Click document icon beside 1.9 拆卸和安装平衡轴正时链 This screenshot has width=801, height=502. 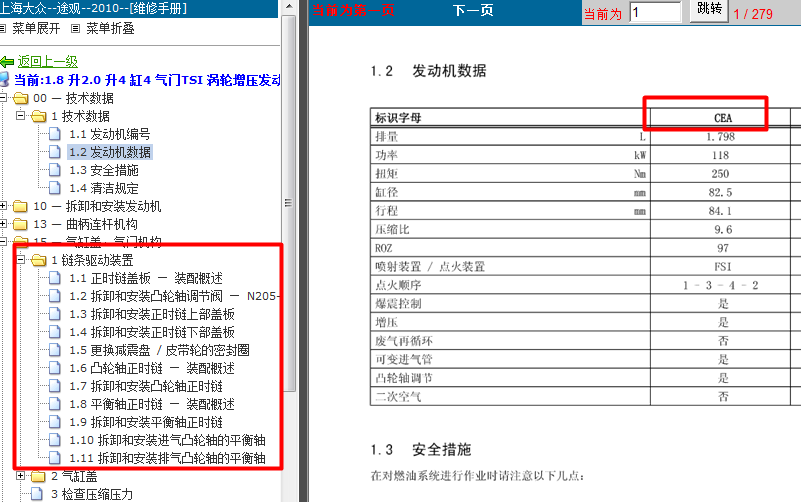click(x=55, y=422)
